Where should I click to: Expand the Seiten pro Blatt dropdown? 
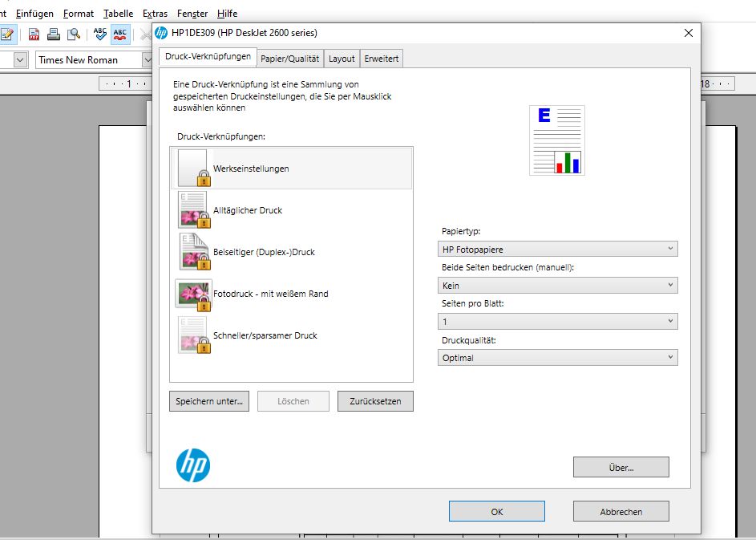click(557, 322)
